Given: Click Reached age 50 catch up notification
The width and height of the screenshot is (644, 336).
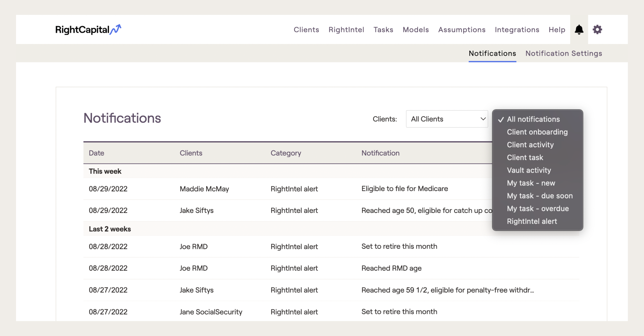Looking at the screenshot, I should tap(427, 211).
